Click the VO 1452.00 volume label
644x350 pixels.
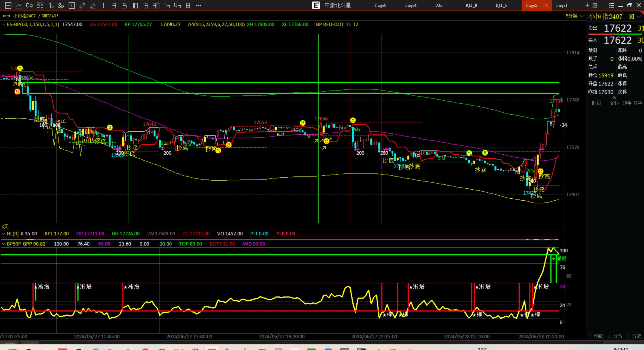[x=230, y=234]
